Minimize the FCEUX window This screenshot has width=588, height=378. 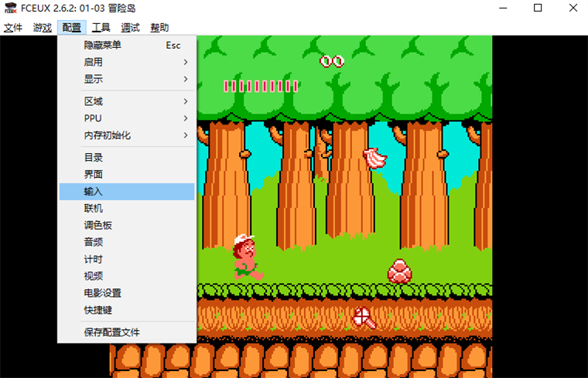(x=503, y=8)
